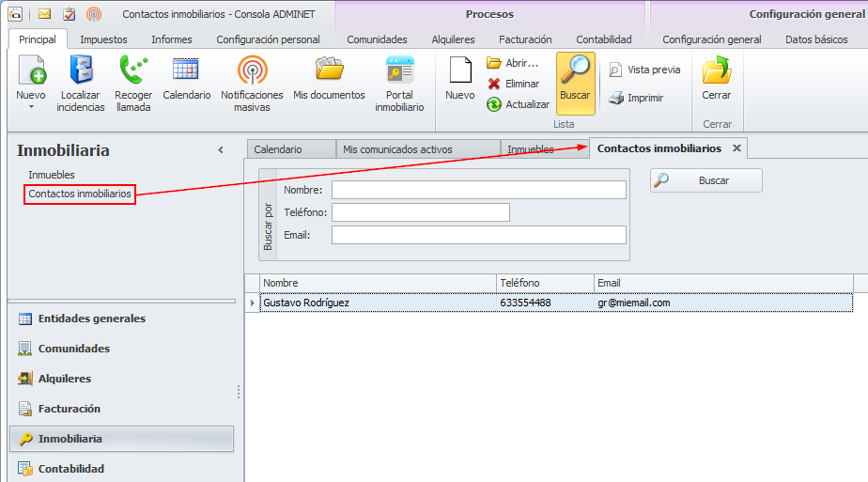The height and width of the screenshot is (482, 868).
Task: Open the Contabilidad ribbon tab
Action: [604, 39]
